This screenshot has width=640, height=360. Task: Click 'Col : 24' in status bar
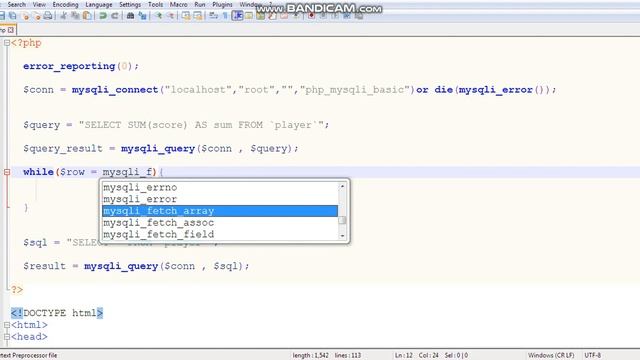[429, 356]
